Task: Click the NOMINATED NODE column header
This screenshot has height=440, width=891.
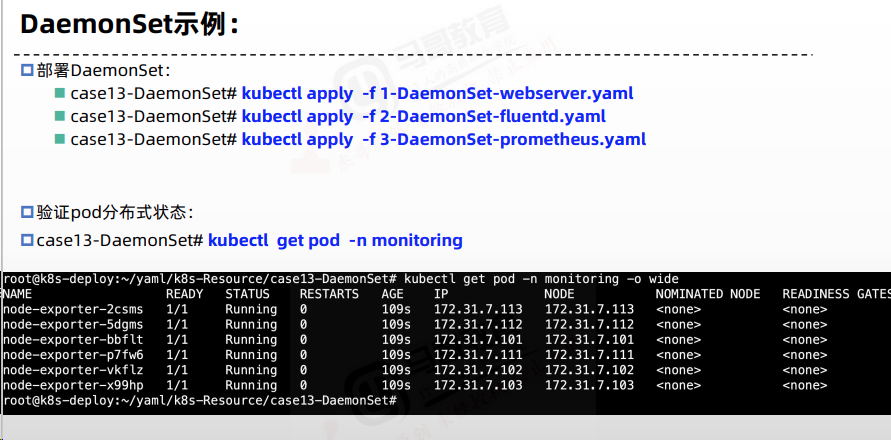Action: coord(707,294)
